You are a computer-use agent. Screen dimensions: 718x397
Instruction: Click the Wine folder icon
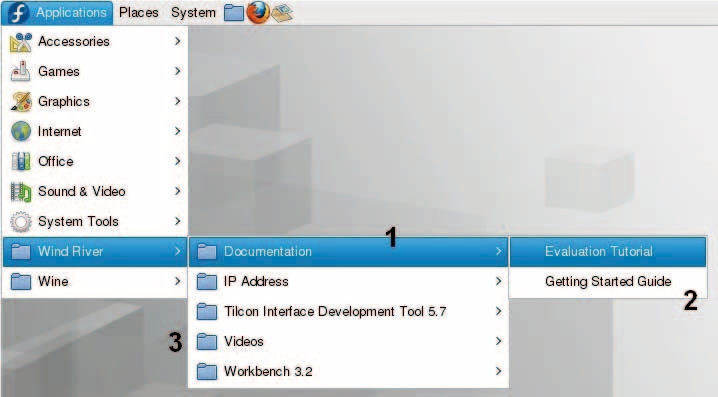point(21,281)
